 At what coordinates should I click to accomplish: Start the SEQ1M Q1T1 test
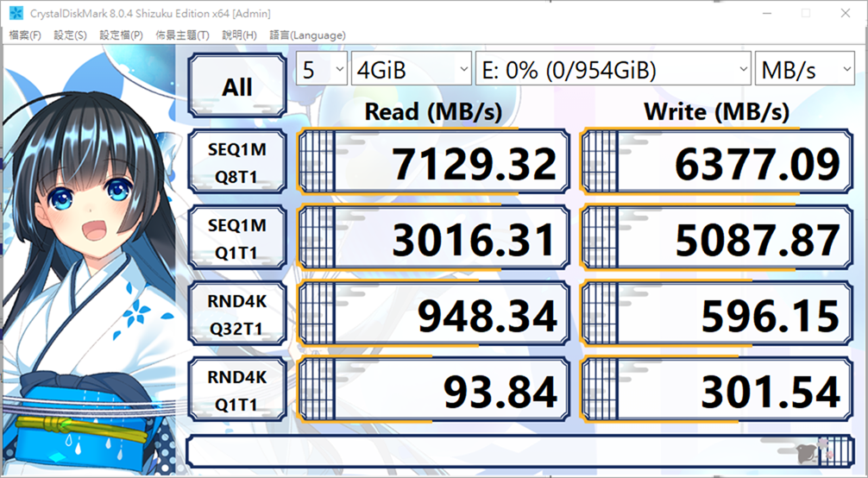[237, 239]
